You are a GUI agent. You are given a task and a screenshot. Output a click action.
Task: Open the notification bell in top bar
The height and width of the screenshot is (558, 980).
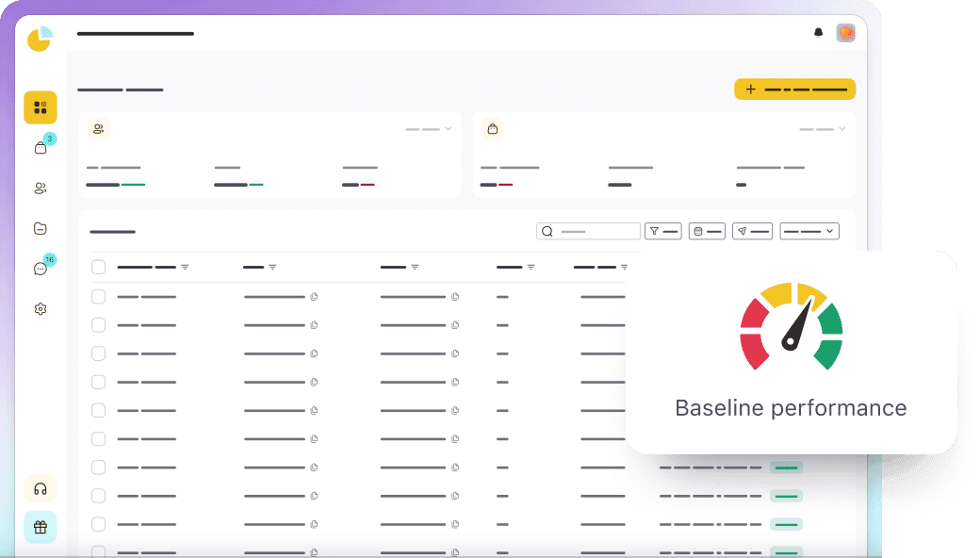pos(818,33)
